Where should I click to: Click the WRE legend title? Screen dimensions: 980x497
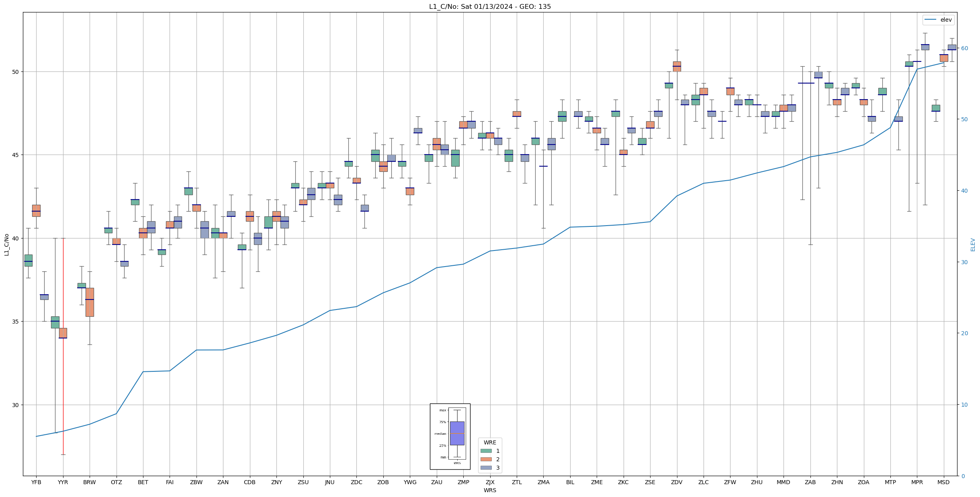point(490,442)
